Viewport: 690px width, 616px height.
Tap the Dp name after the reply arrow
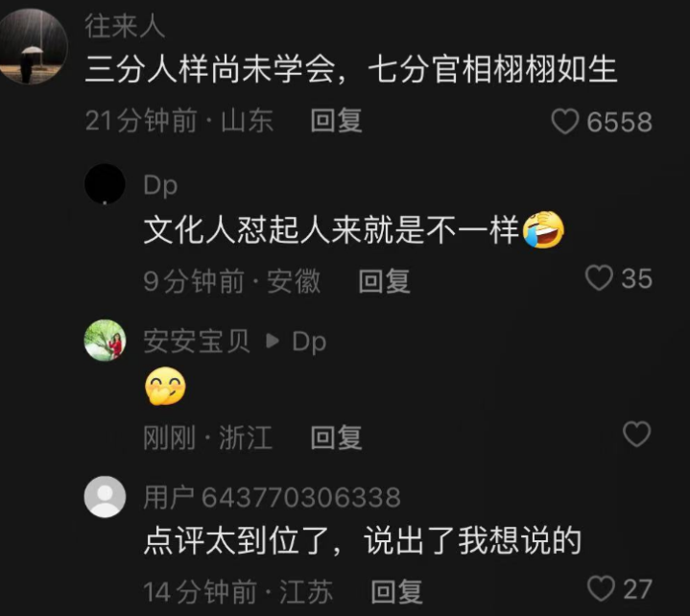pyautogui.click(x=309, y=342)
